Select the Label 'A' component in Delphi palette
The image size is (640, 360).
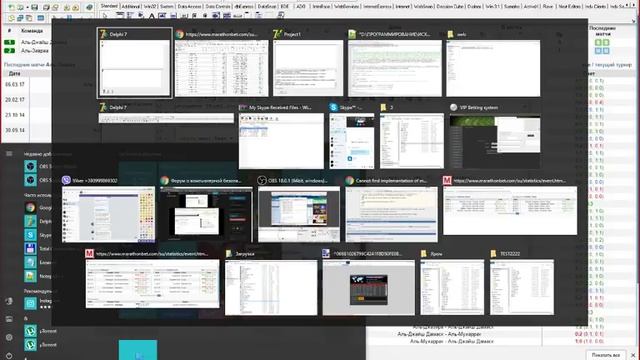151,16
